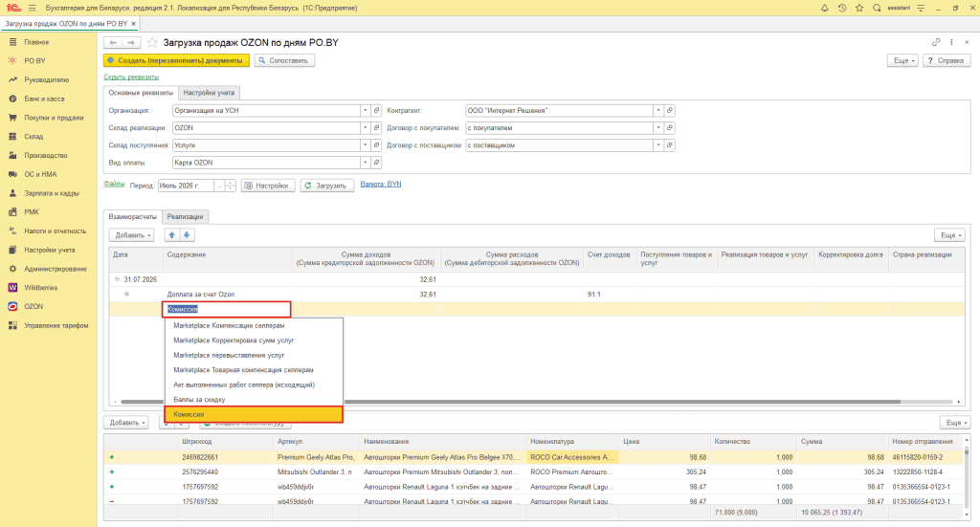The image size is (980, 527).
Task: Switch to Настройки учета tab
Action: 209,93
